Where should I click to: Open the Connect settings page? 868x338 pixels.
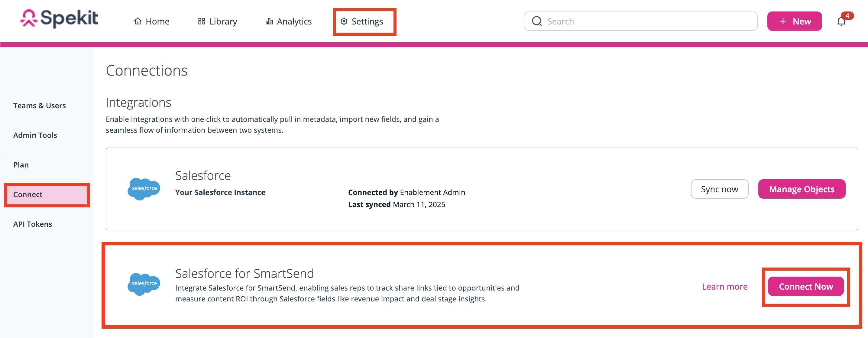click(x=28, y=194)
